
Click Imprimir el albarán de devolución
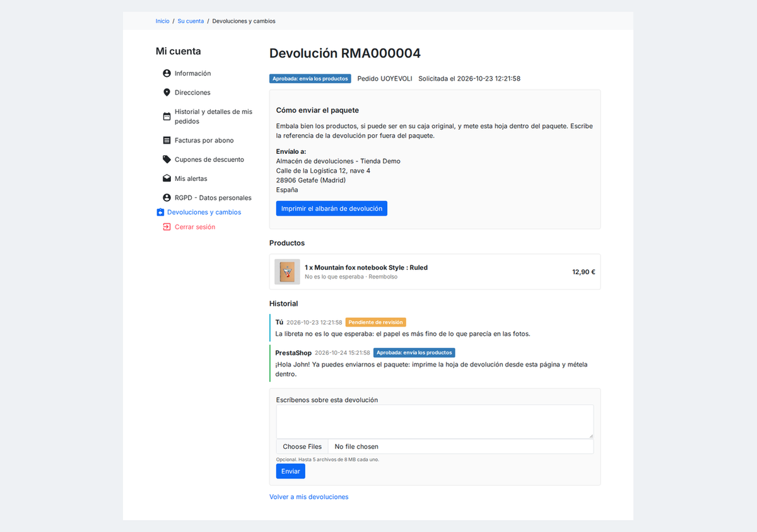coord(332,209)
